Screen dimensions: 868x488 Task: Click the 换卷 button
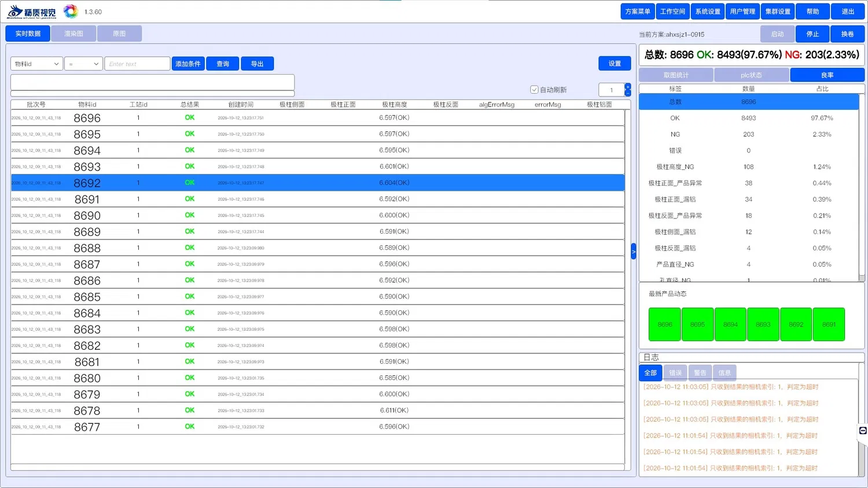(x=848, y=34)
